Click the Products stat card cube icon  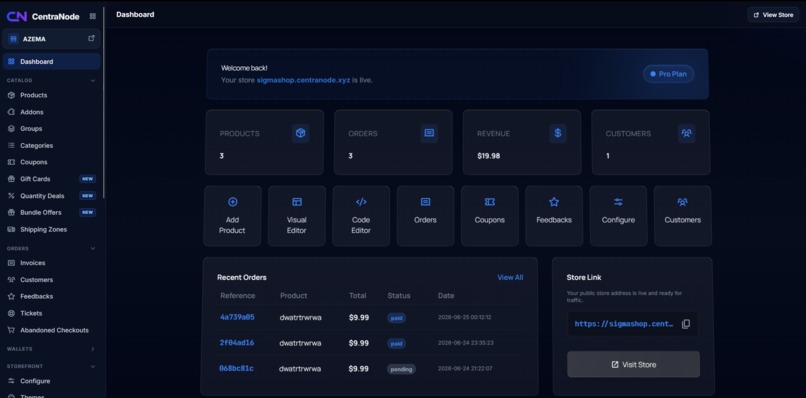point(301,134)
